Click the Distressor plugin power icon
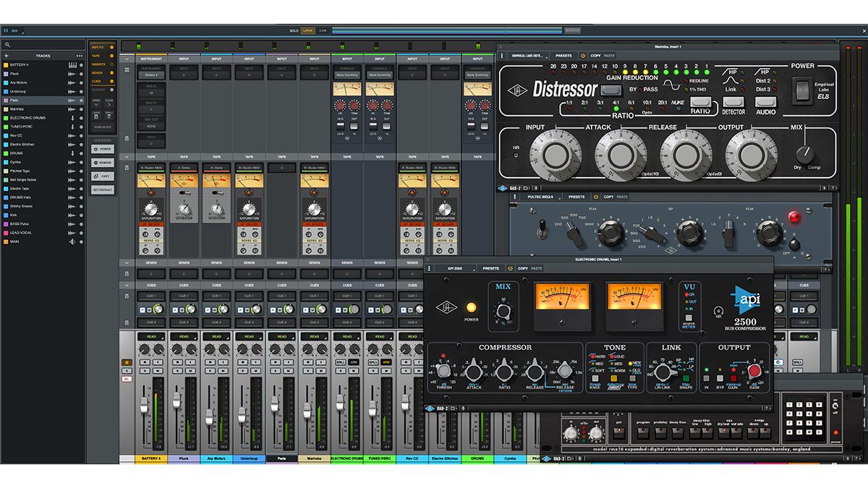Viewport: 868px width, 488px height. [582, 56]
